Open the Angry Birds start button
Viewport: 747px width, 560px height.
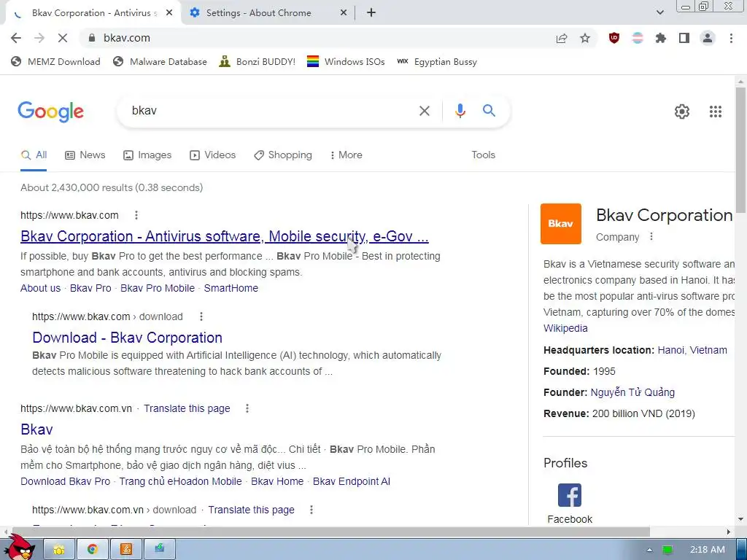point(21,547)
